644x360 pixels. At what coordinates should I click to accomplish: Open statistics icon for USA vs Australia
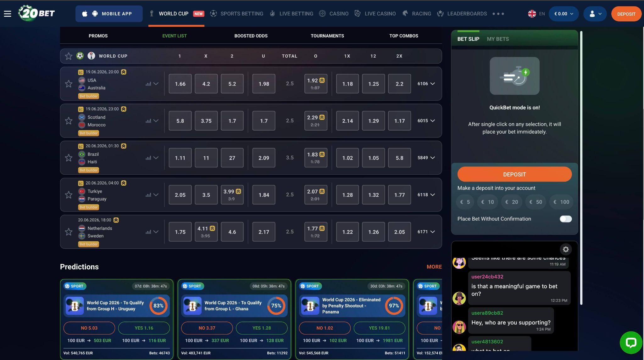tap(148, 84)
